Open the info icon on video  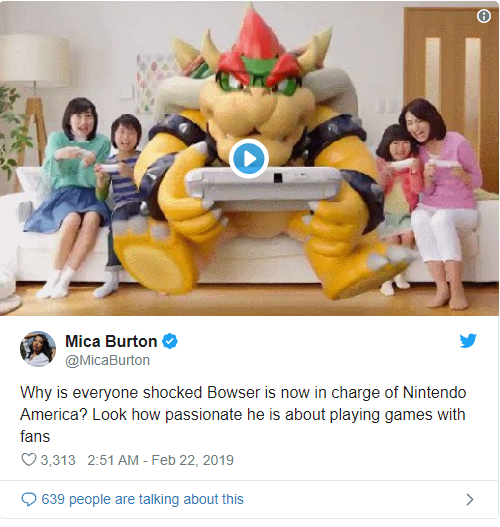[x=484, y=16]
